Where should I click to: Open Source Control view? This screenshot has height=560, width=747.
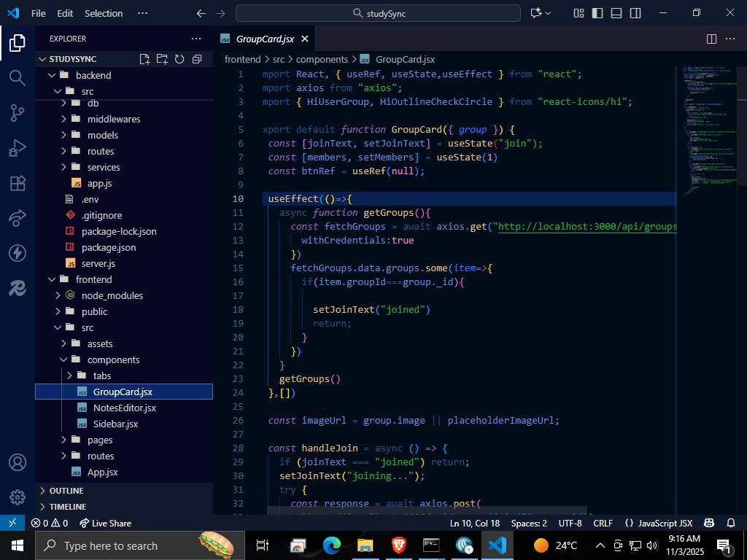(x=18, y=113)
